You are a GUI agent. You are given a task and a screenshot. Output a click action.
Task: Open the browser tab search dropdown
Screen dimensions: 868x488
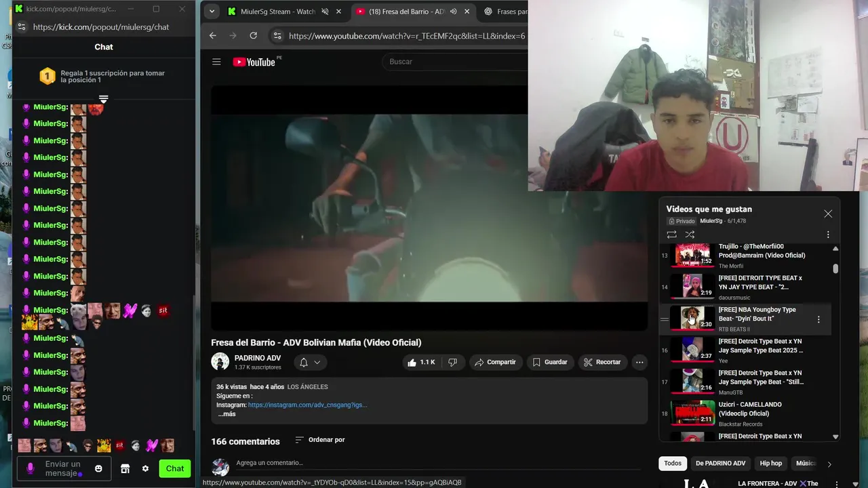pos(212,12)
